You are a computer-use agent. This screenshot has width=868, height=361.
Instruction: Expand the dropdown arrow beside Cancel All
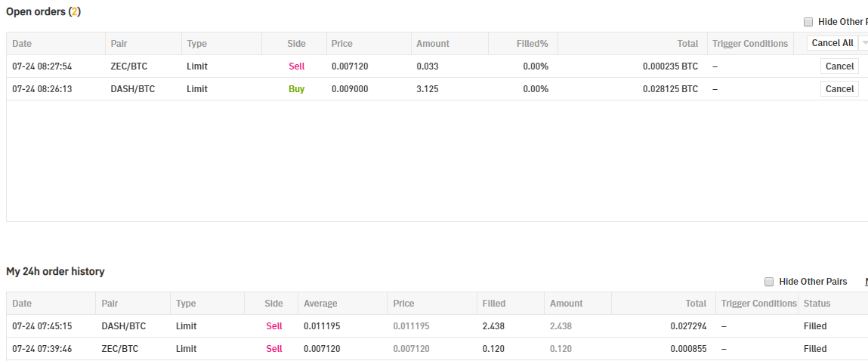(x=864, y=43)
